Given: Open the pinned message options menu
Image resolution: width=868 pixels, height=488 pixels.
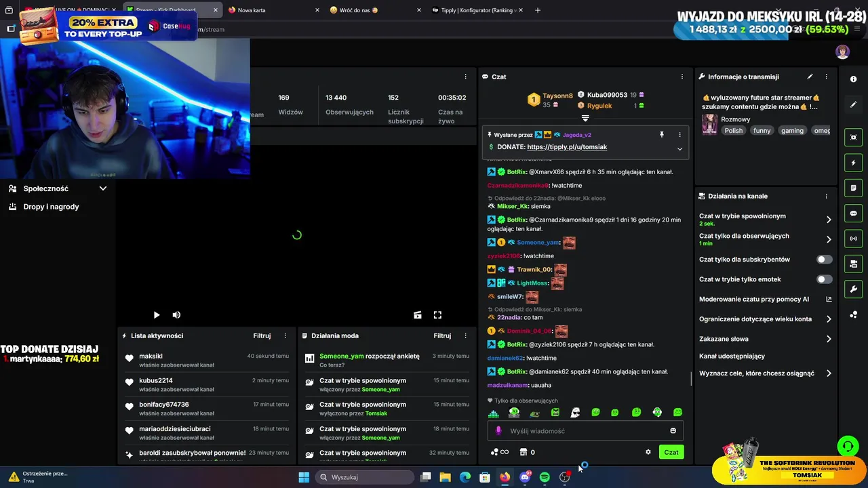Looking at the screenshot, I should (x=679, y=134).
